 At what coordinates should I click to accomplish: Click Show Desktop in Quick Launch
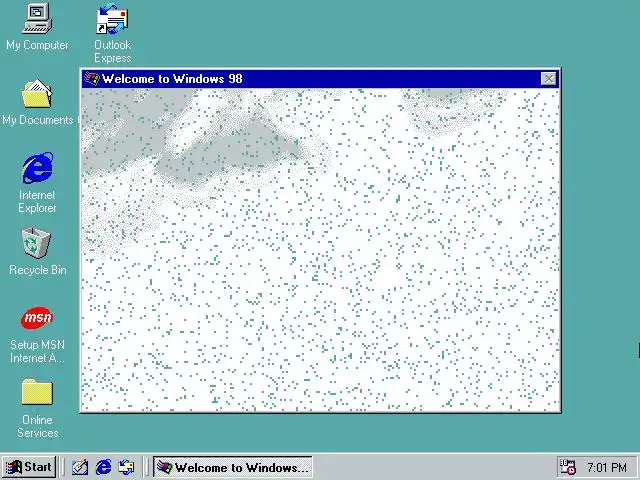[x=80, y=467]
